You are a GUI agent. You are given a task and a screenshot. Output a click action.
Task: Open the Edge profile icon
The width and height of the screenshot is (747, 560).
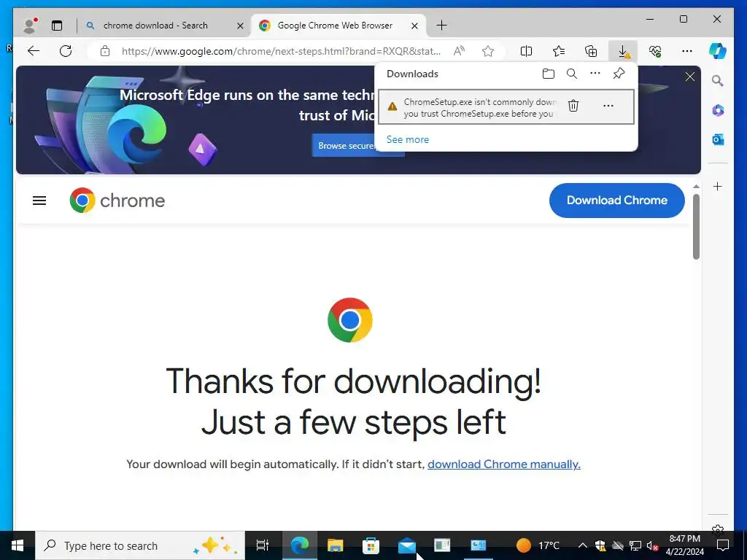point(30,26)
